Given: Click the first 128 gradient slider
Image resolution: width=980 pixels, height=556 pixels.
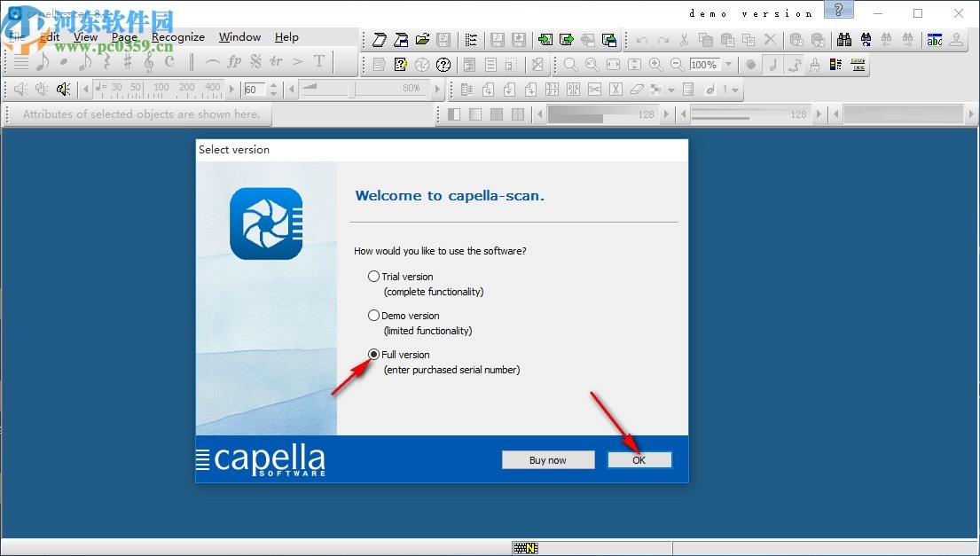Looking at the screenshot, I should [602, 114].
